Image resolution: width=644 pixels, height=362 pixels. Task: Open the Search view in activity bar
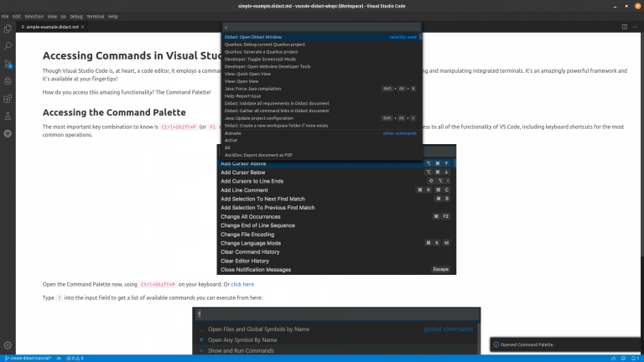[8, 45]
